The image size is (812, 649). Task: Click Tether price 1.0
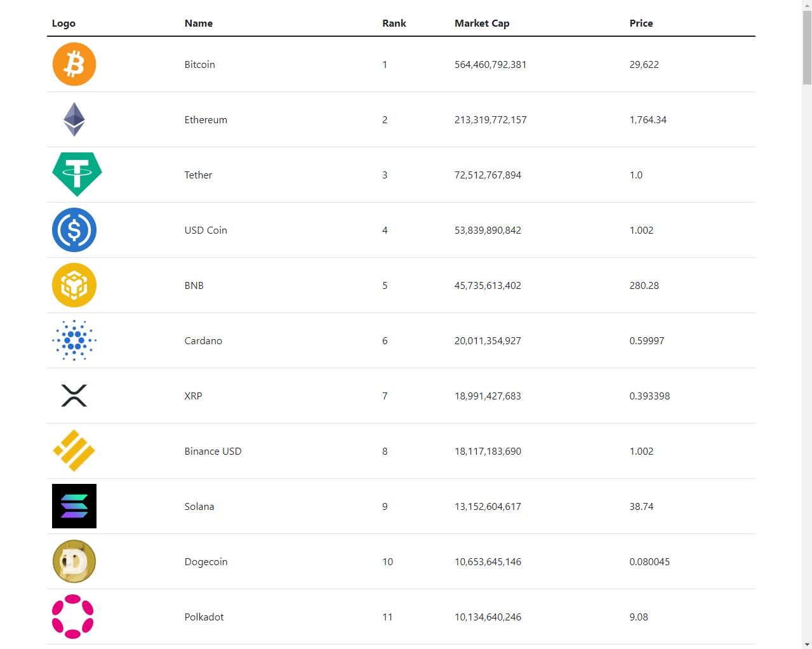tap(636, 175)
